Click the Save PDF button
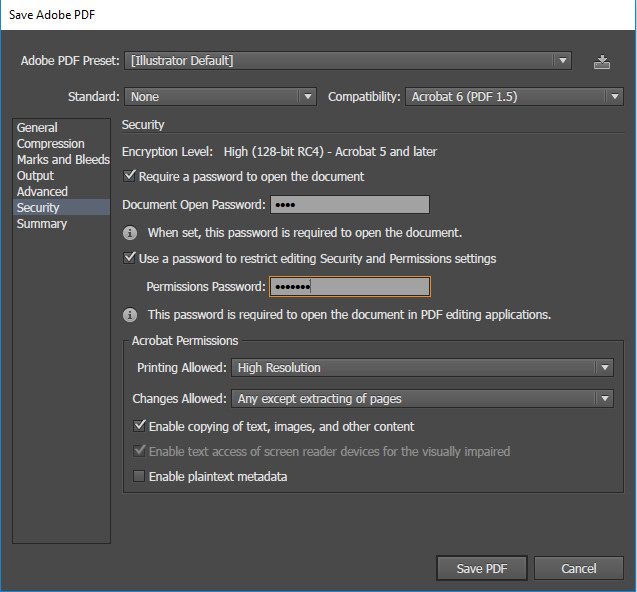 tap(481, 568)
